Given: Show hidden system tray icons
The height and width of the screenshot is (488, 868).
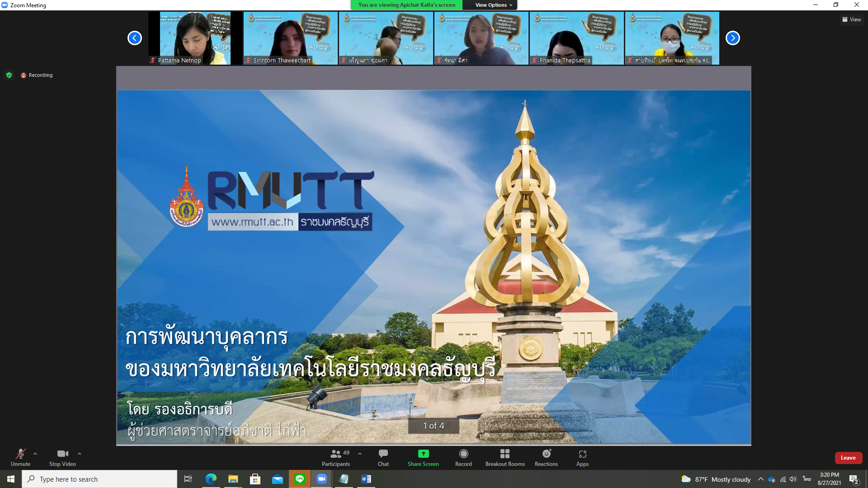Looking at the screenshot, I should click(x=761, y=479).
